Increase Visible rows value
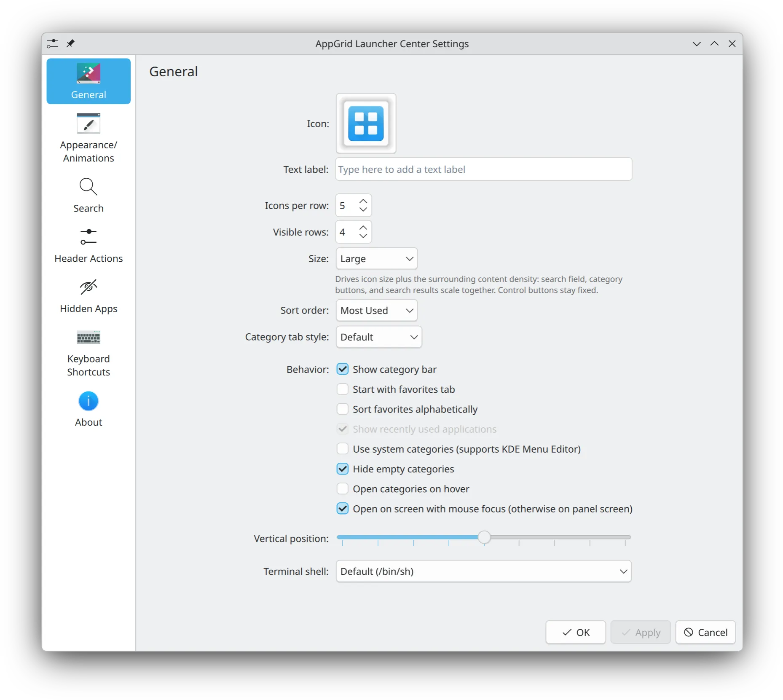 pyautogui.click(x=363, y=228)
